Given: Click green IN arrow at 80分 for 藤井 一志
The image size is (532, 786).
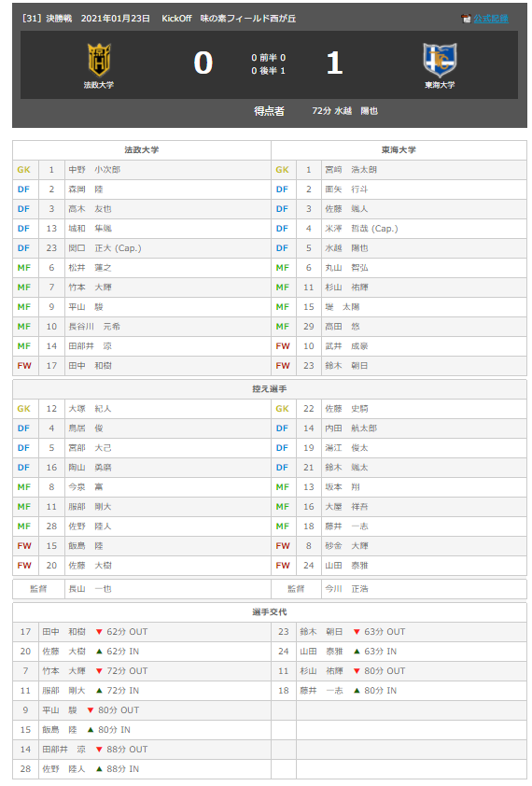Looking at the screenshot, I should pos(357,690).
